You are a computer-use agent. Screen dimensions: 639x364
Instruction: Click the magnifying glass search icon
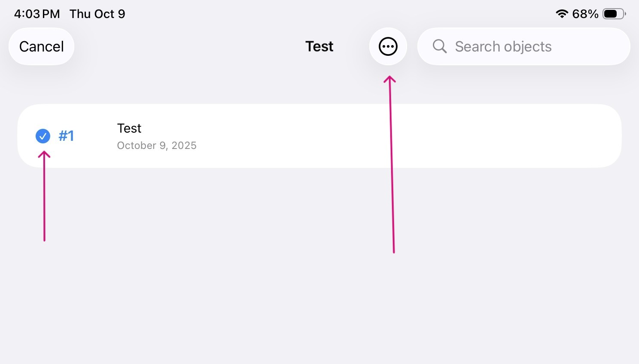(439, 46)
